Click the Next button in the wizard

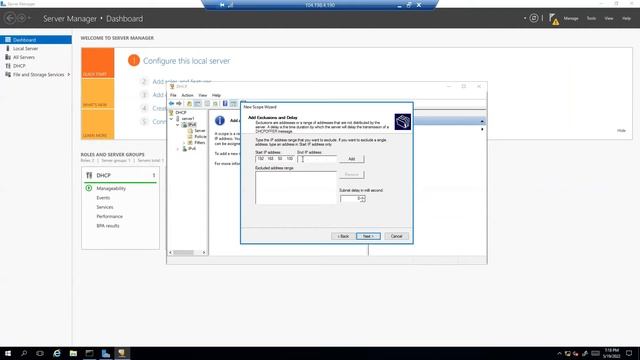click(368, 236)
